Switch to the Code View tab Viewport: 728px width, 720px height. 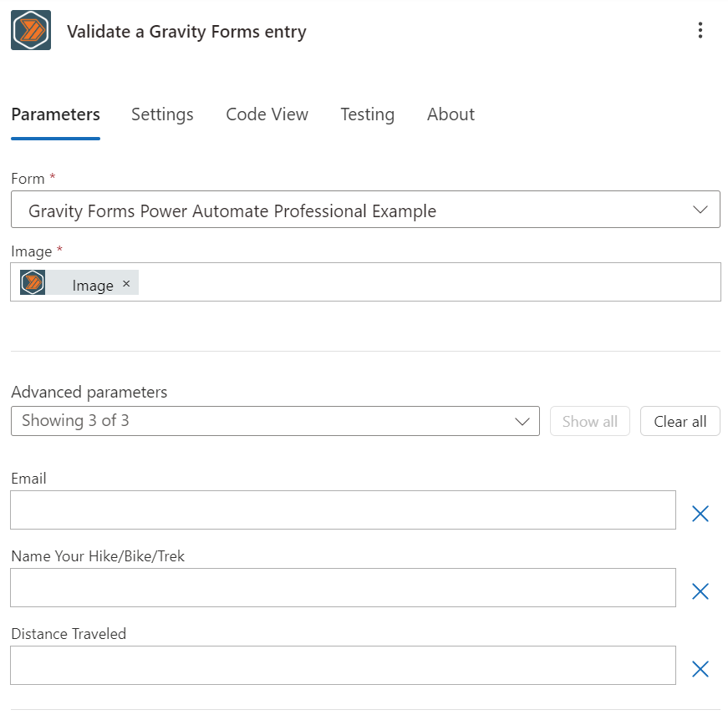pos(267,114)
